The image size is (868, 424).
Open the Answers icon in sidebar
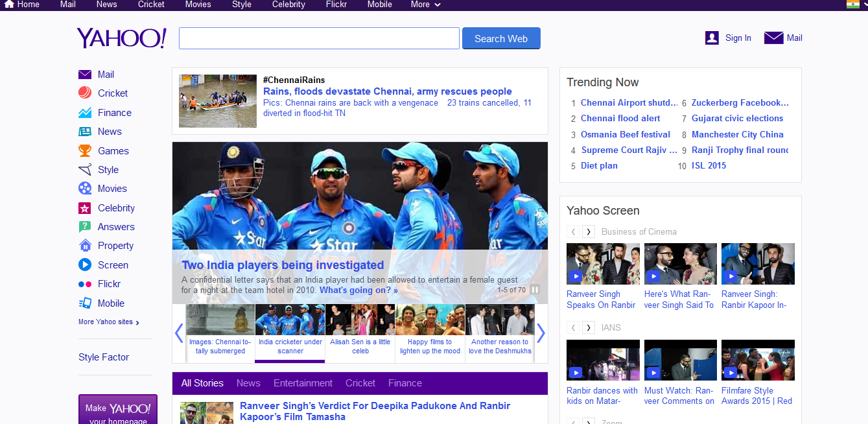(85, 227)
